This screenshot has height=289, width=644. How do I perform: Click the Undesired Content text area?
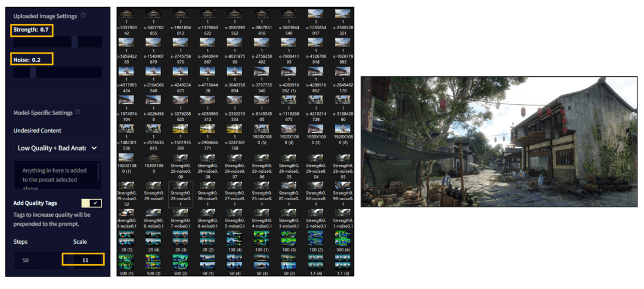coord(57,175)
